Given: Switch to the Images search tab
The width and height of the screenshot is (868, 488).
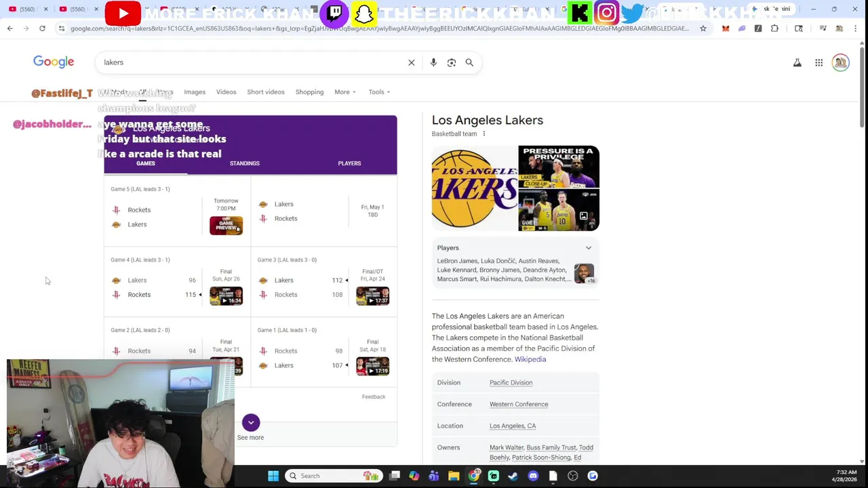Looking at the screenshot, I should (x=195, y=92).
